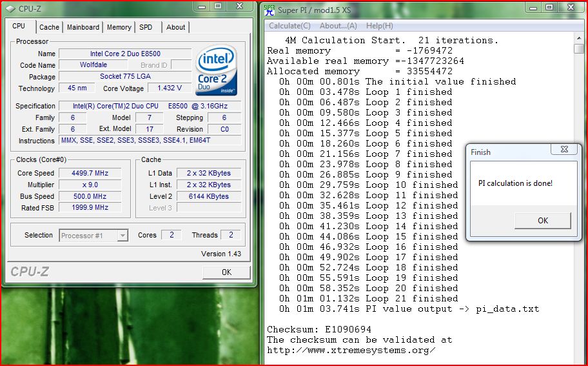Click the processor Name field Intel Core 2 Duo E8500
This screenshot has height=366, width=588.
pyautogui.click(x=125, y=54)
